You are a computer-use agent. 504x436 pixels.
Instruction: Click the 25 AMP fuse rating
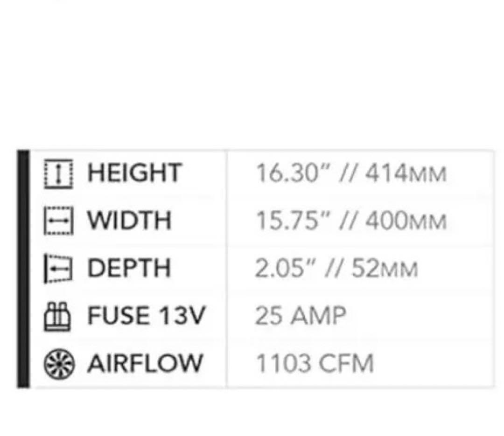(x=301, y=317)
